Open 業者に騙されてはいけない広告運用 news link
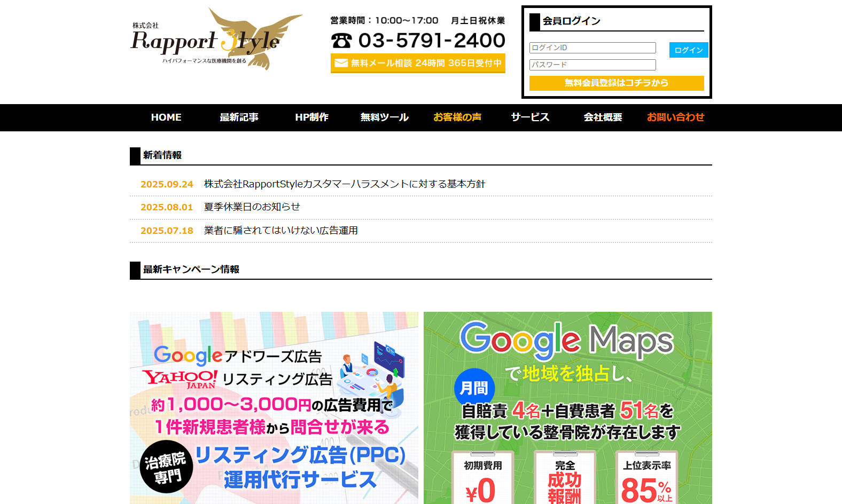The image size is (842, 504). pyautogui.click(x=281, y=231)
